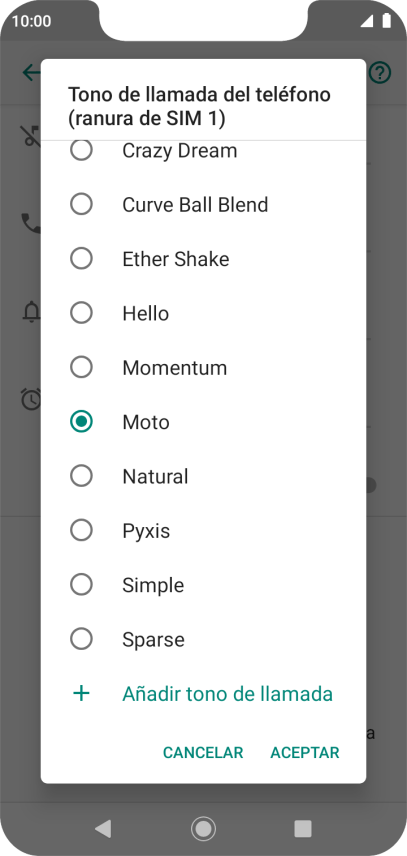Viewport: 407px width, 856px height.
Task: Tap the recent apps square button
Action: (x=303, y=829)
